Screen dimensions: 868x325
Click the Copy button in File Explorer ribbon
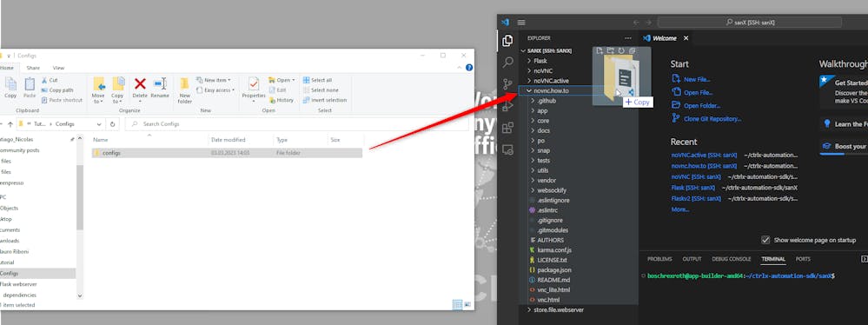coord(10,88)
